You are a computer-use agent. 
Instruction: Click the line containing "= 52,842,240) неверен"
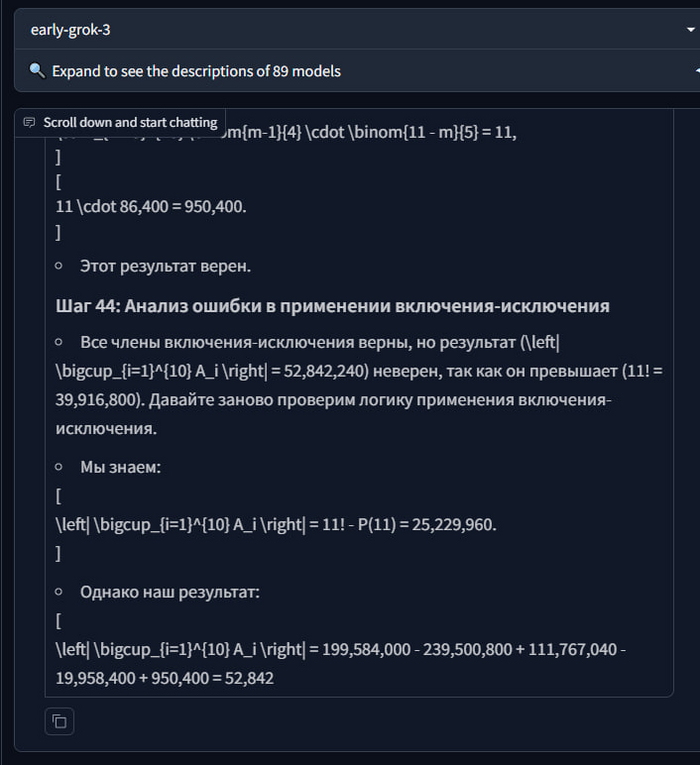coord(350,371)
